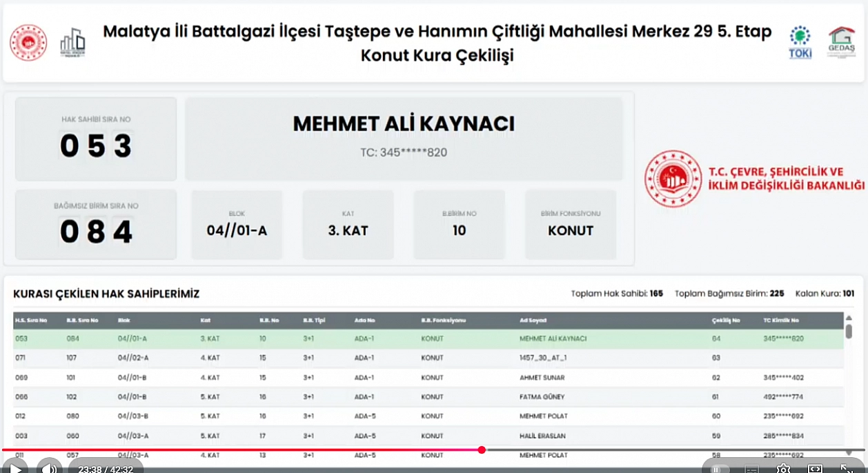Select the AHMET SUNAR table row
Image resolution: width=868 pixels, height=473 pixels.
[428, 377]
